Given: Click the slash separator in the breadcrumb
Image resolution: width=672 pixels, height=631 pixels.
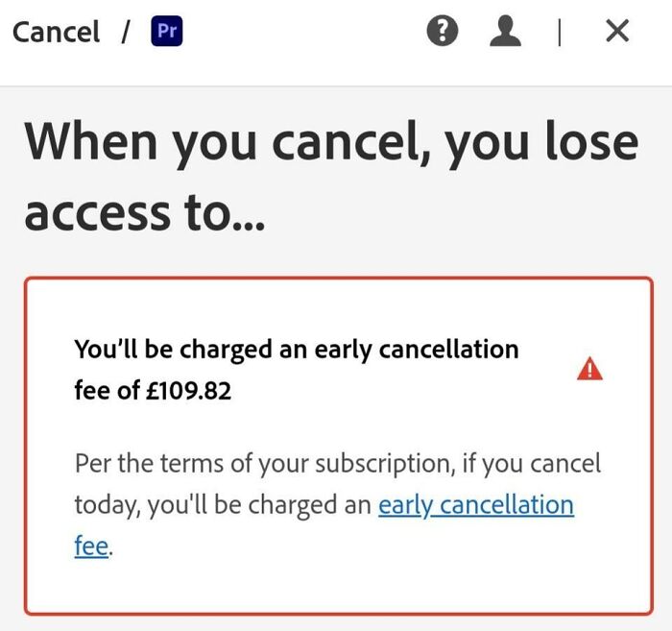Looking at the screenshot, I should 126,32.
